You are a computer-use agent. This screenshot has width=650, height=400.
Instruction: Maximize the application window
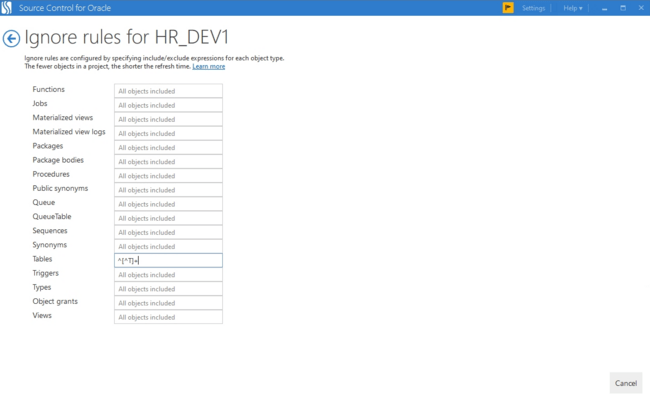point(622,8)
